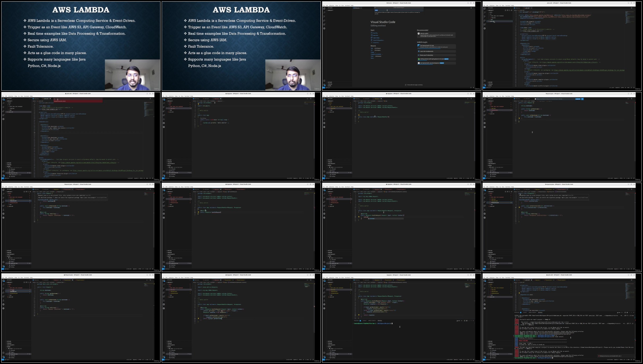Close the terminal panel in build-failure frame

click(634, 313)
